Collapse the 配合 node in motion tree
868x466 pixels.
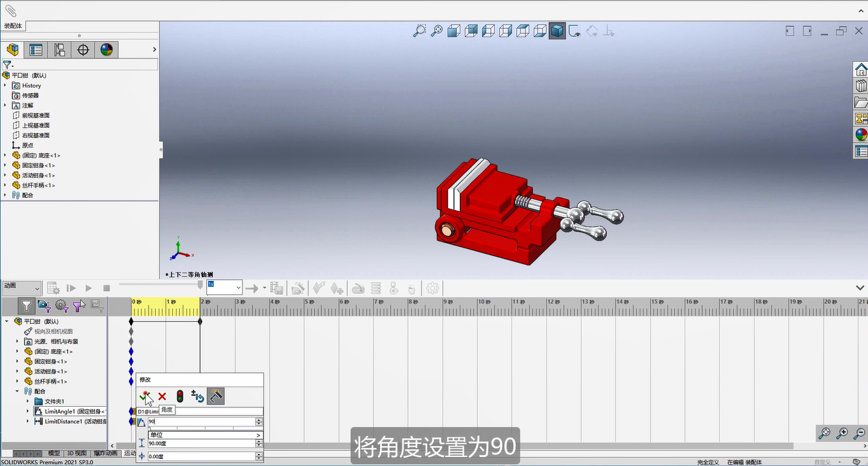point(17,391)
